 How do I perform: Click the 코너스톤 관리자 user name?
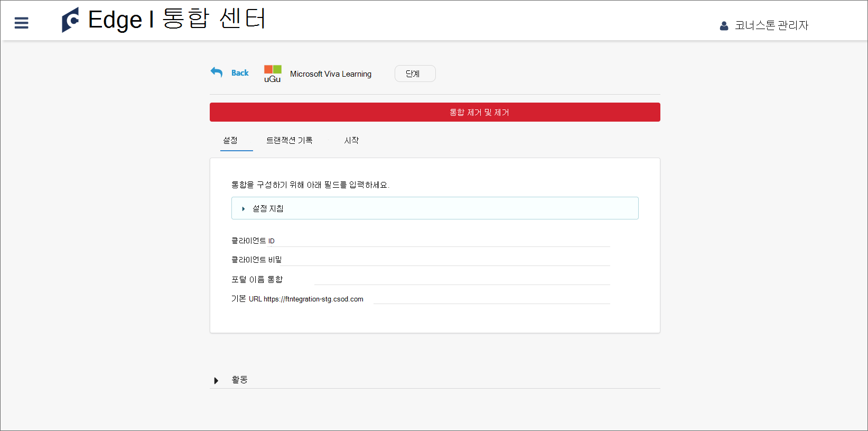[x=771, y=25]
